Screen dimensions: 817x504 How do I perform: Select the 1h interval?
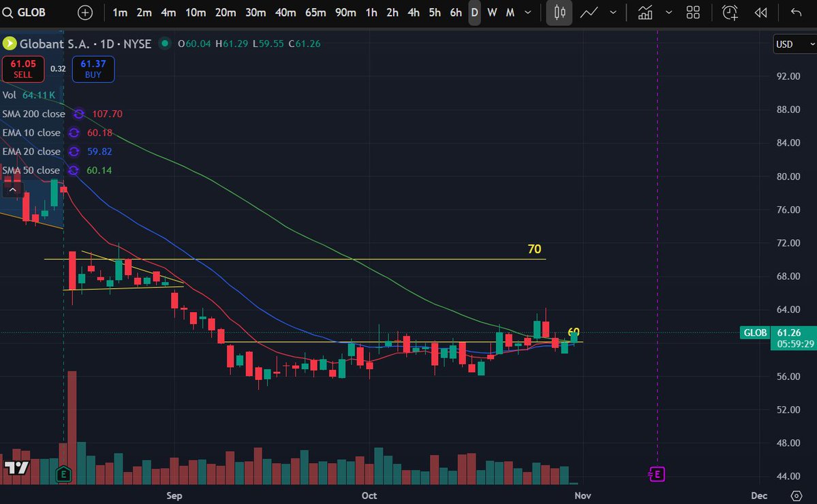370,12
